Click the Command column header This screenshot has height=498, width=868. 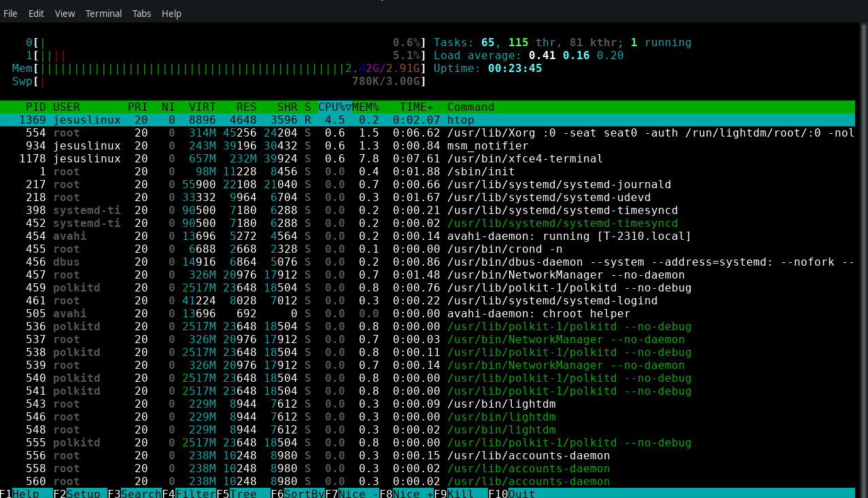point(471,107)
